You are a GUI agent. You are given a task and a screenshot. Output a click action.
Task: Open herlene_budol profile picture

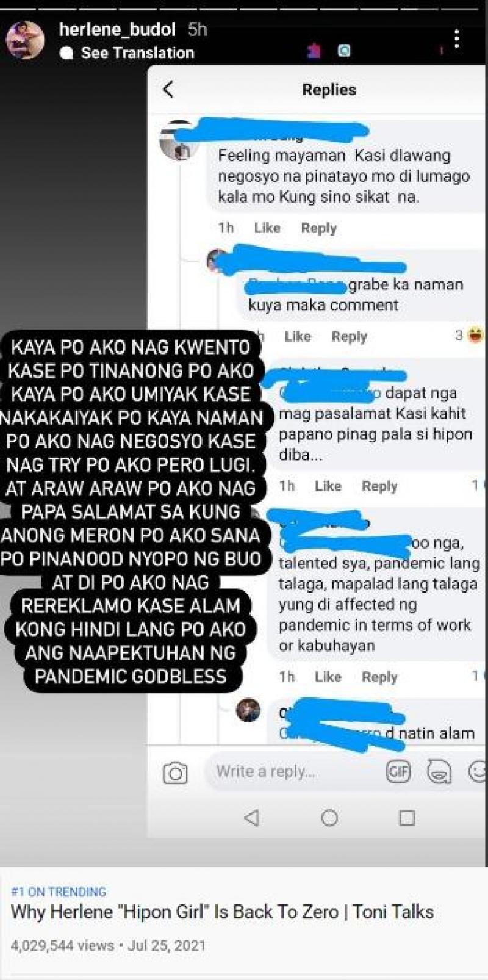[x=25, y=40]
